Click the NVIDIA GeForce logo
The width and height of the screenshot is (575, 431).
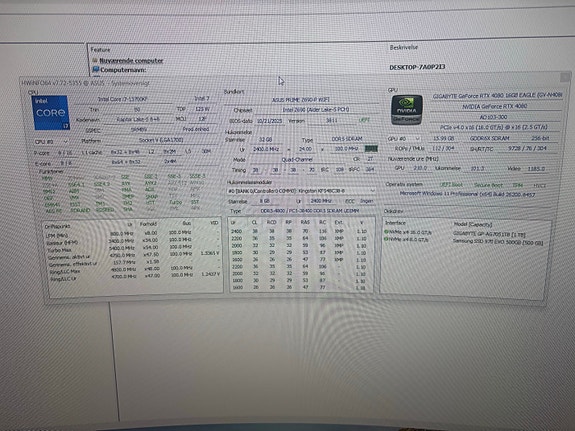406,110
